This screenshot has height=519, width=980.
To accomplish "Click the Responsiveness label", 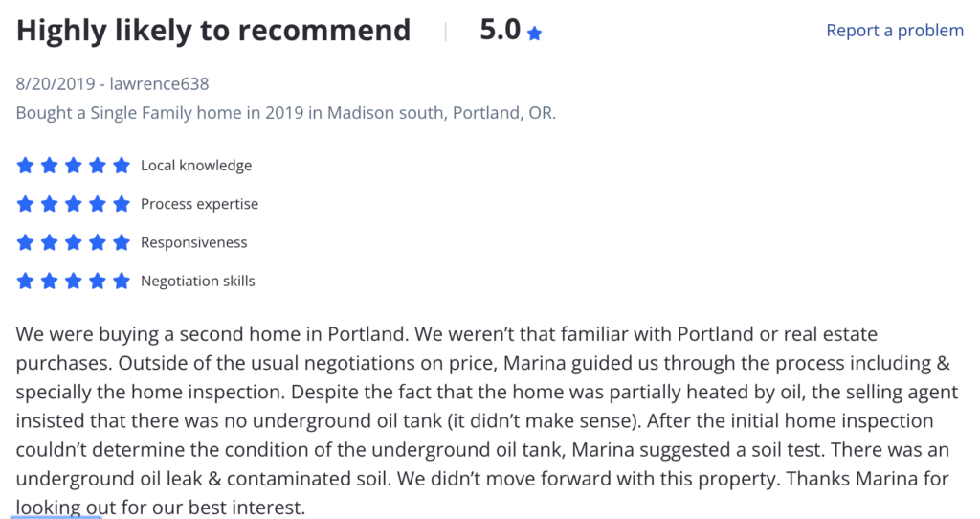I will click(193, 242).
